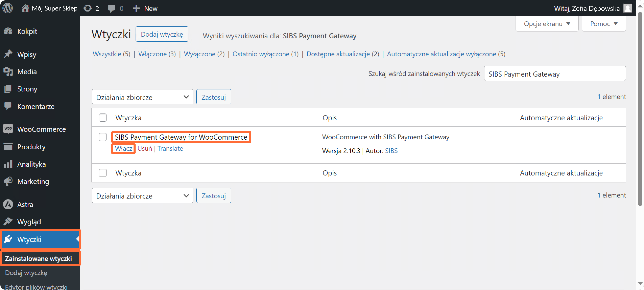Click the Kokpit dashboard icon
Viewport: 644px width, 290px height.
8,31
